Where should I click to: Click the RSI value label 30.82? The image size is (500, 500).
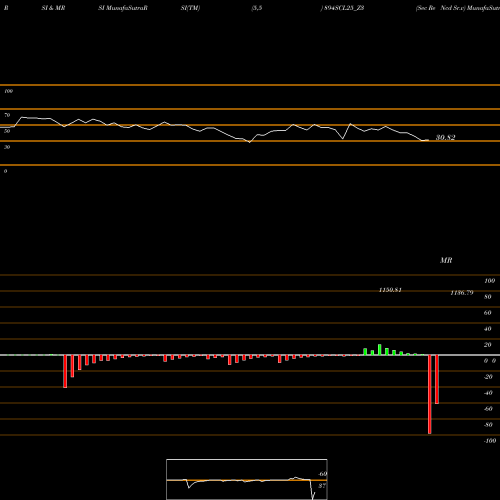coord(445,137)
